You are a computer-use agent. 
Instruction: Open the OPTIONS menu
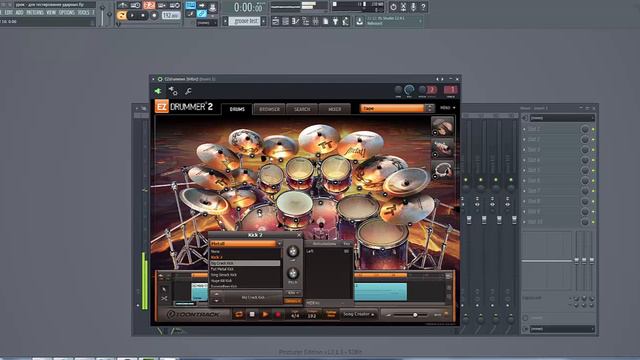coord(67,13)
